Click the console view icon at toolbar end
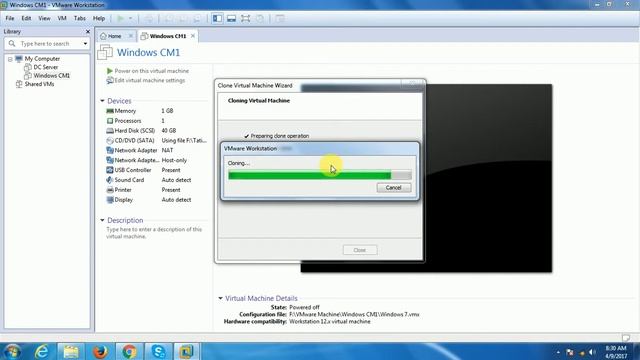The image size is (640, 360). point(280,18)
